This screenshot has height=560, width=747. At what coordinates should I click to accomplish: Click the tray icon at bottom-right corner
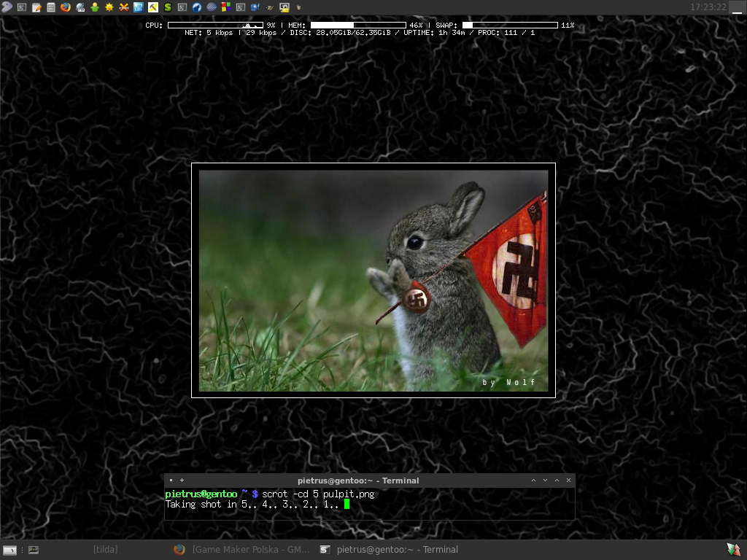tap(733, 549)
